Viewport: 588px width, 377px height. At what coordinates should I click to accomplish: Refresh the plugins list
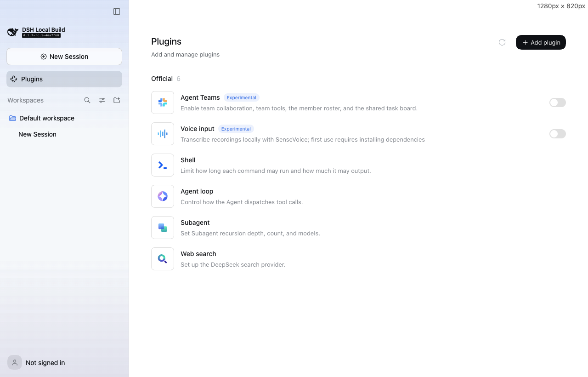click(502, 42)
